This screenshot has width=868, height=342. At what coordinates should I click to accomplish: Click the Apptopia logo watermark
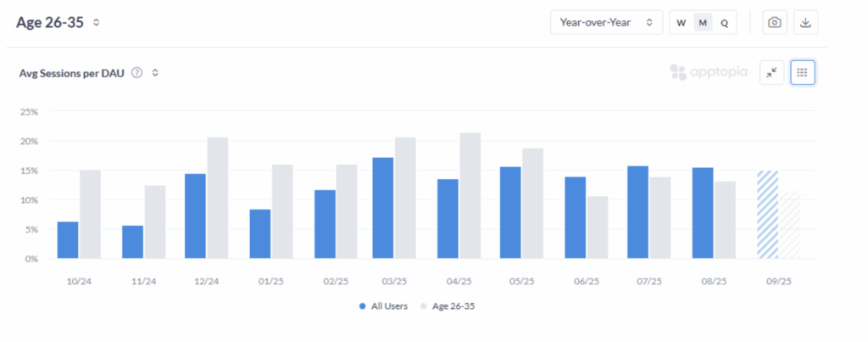[708, 72]
